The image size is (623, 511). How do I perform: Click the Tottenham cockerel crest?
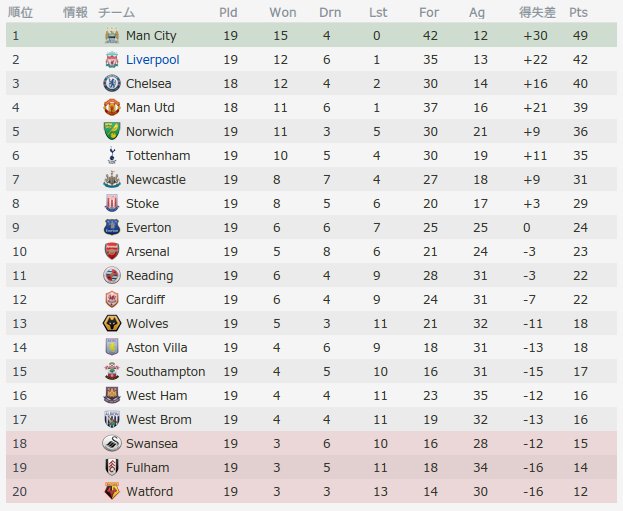112,155
